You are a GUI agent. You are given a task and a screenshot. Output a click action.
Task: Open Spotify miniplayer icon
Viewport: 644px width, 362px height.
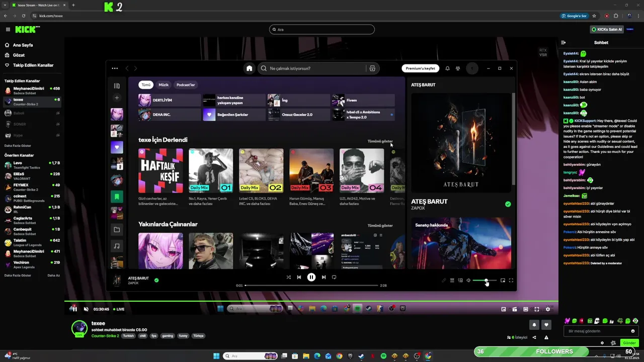click(x=503, y=281)
